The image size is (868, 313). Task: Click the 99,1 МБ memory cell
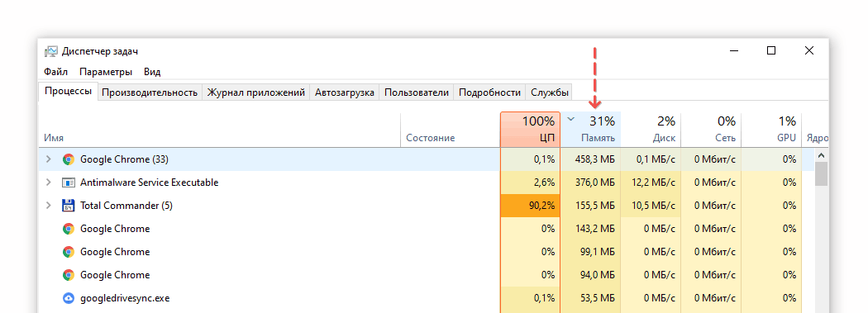point(591,252)
